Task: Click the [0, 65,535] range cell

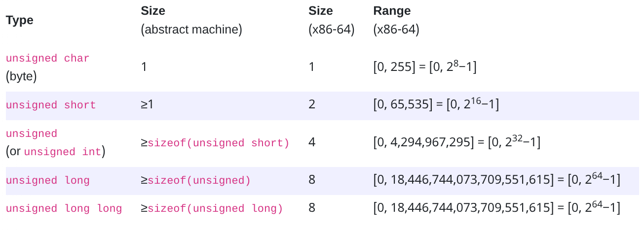Action: point(436,104)
